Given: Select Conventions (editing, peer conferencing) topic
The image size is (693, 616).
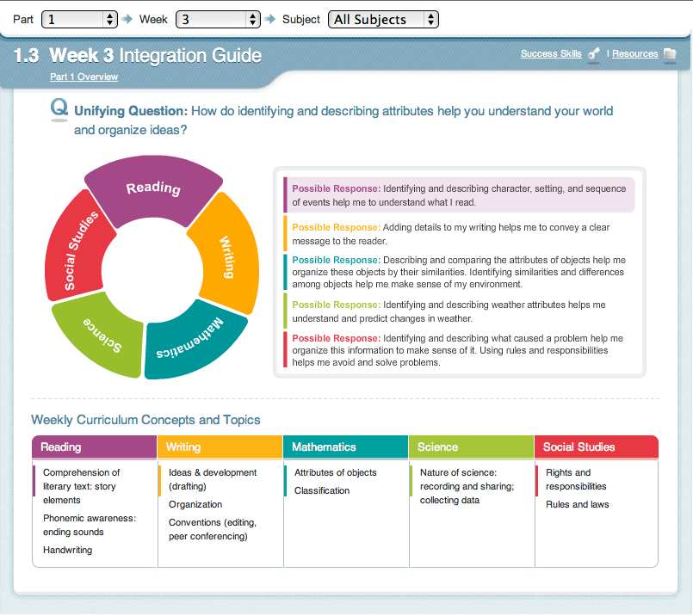Looking at the screenshot, I should tap(213, 529).
